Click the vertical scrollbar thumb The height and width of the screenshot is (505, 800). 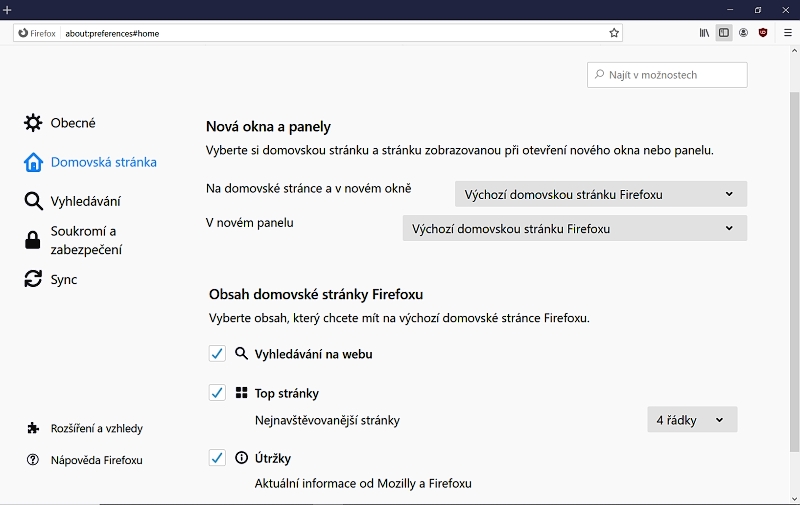tap(794, 271)
